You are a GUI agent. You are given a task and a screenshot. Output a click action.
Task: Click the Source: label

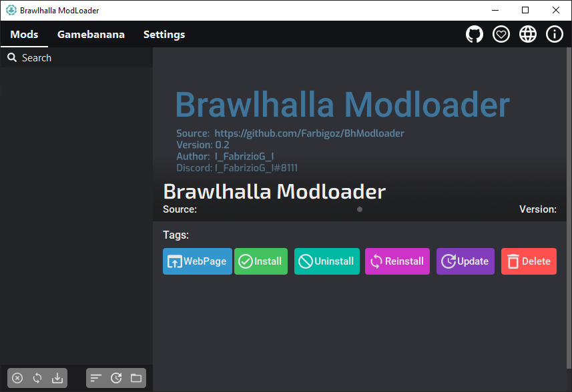180,209
